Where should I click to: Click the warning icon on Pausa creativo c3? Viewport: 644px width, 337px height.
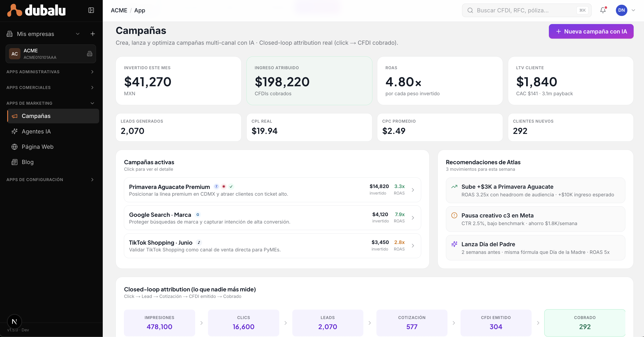click(454, 215)
